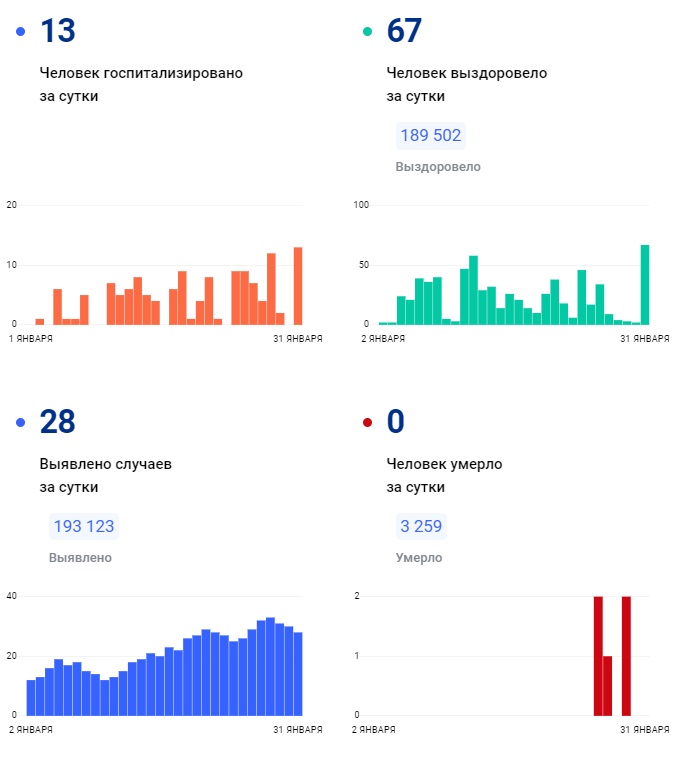Click the 'Выздоровело' label under the badge

pyautogui.click(x=438, y=167)
